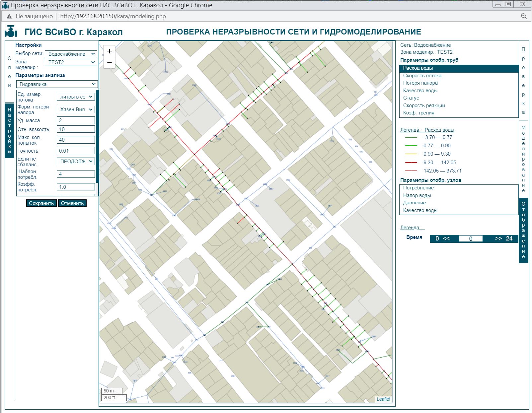Select pipe parameter Качество воды
Viewport: 532px width, 413px height.
tap(459, 91)
